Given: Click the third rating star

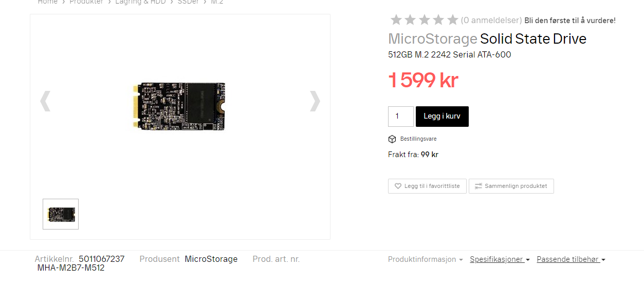Looking at the screenshot, I should (424, 20).
